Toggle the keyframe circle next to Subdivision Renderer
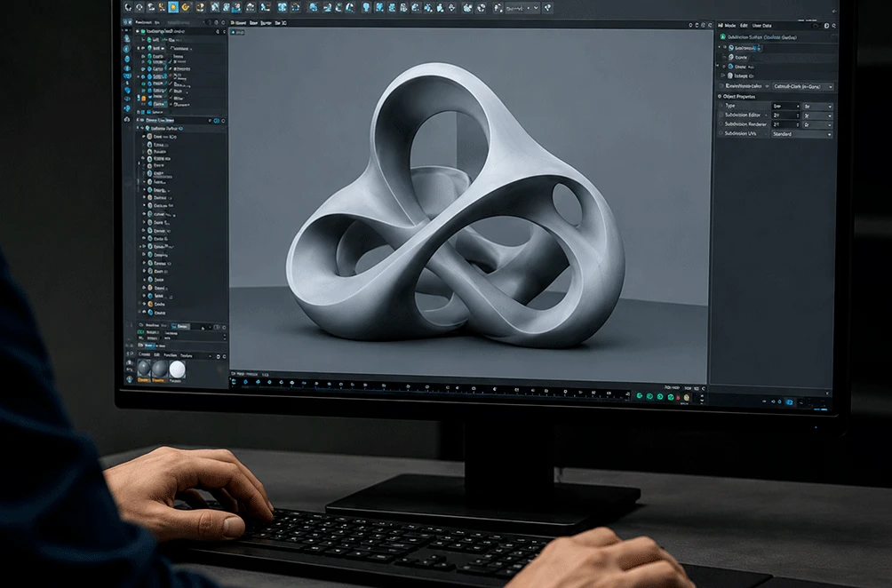The image size is (892, 588). [x=721, y=124]
